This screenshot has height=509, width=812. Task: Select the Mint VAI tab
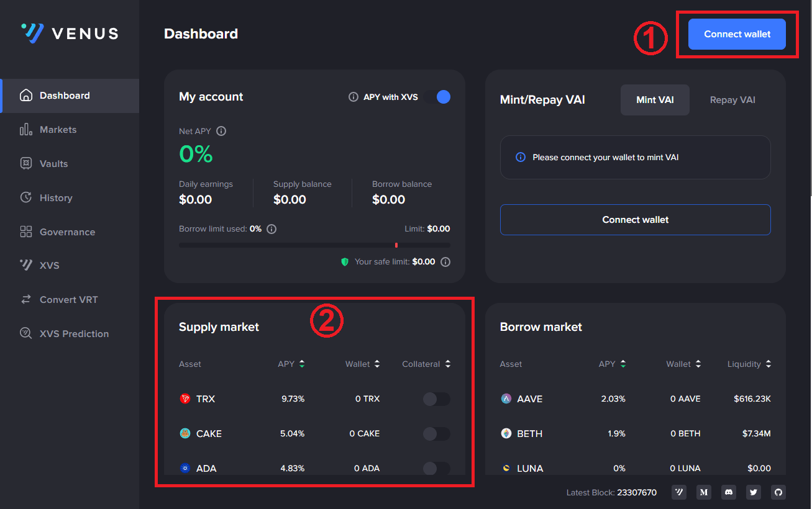click(655, 99)
